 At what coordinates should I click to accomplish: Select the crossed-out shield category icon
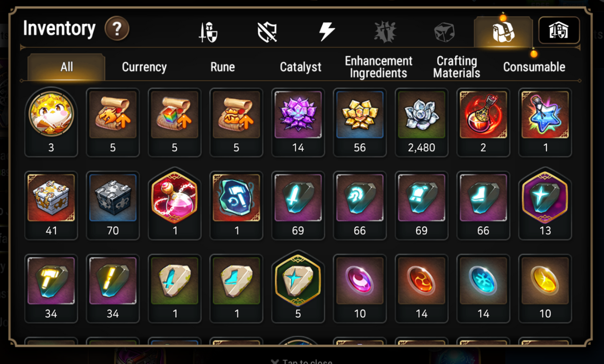tap(267, 32)
